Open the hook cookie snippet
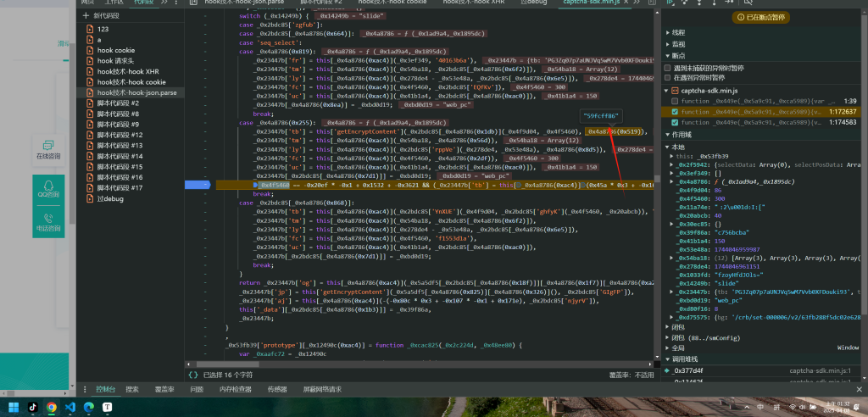The image size is (868, 417). click(x=115, y=50)
